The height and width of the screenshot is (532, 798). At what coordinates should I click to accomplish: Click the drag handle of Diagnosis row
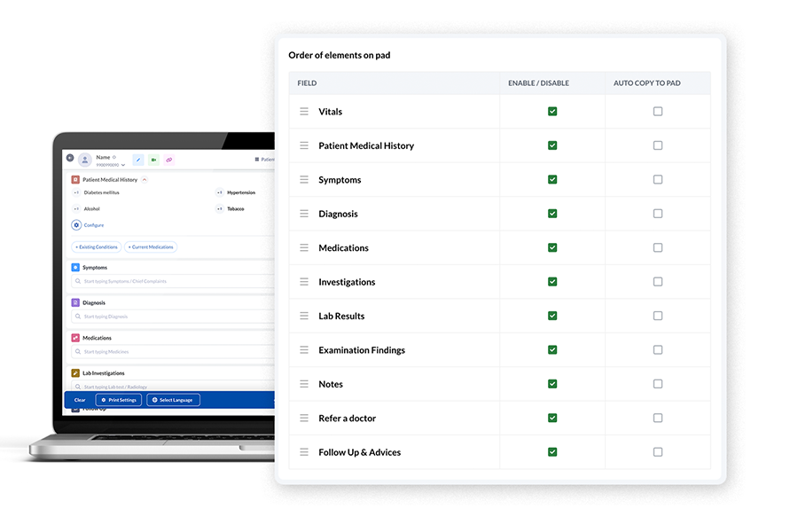pos(304,214)
